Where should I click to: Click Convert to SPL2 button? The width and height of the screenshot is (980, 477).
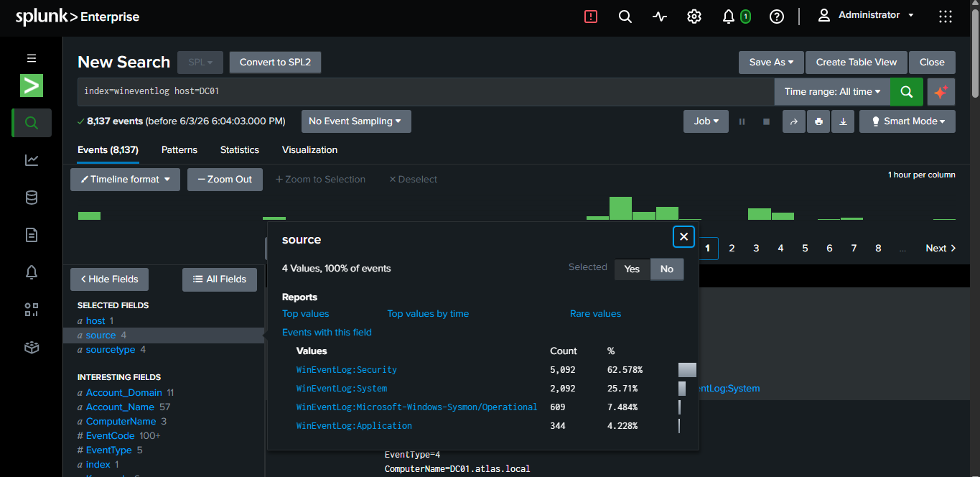[275, 62]
